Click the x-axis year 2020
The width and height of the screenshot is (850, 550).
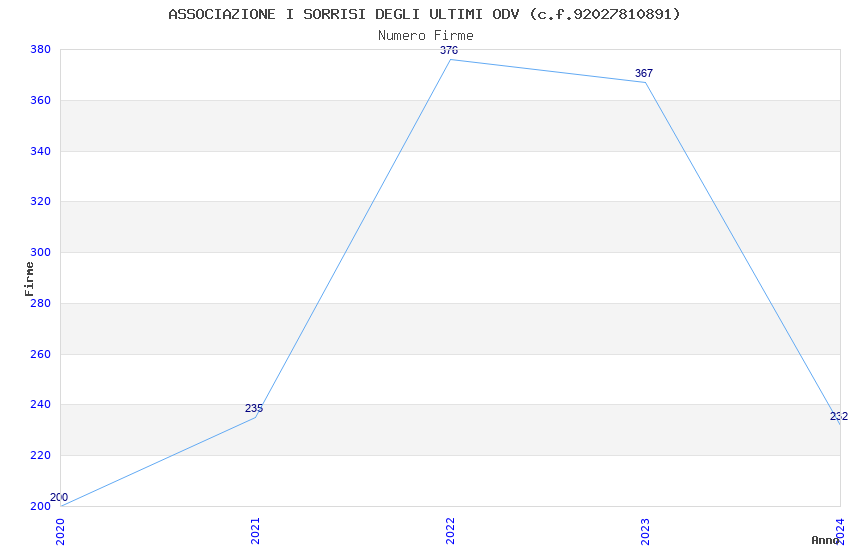pyautogui.click(x=60, y=531)
